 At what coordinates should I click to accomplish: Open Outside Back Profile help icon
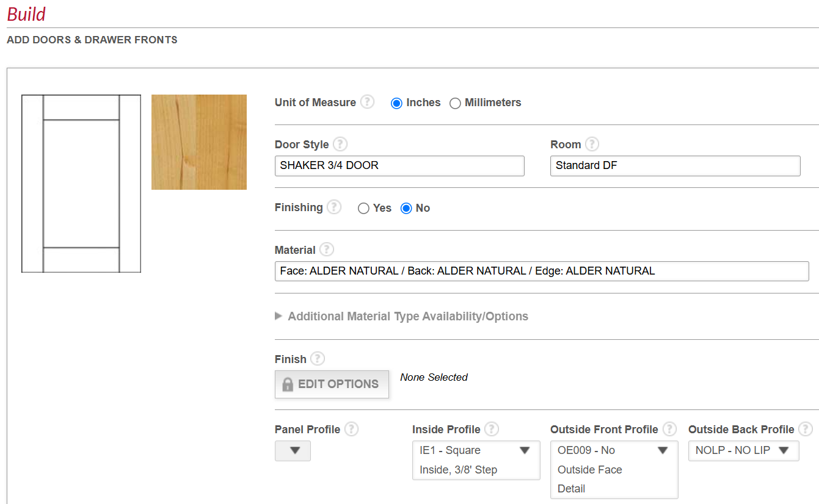pyautogui.click(x=806, y=429)
